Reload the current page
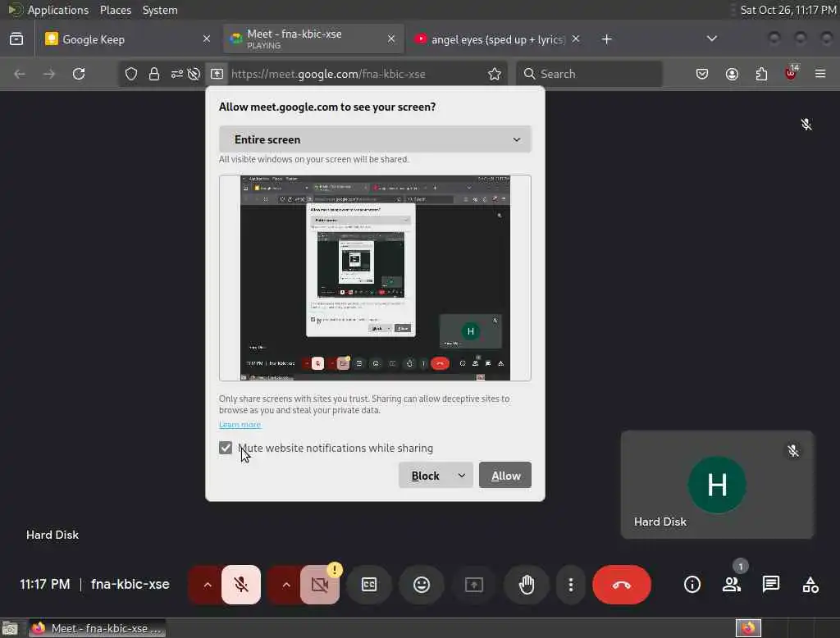 [79, 74]
